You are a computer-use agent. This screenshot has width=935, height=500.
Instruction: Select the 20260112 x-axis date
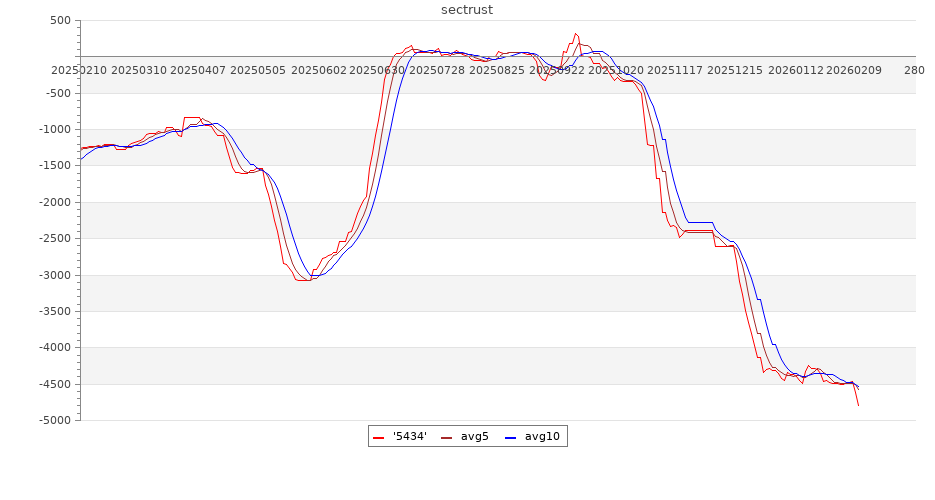(x=794, y=71)
